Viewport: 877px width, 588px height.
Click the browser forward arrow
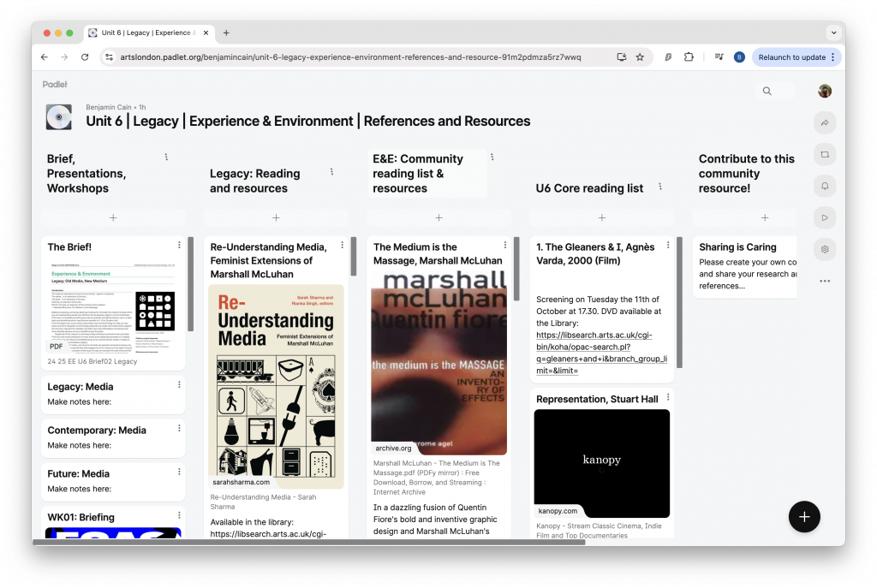(x=64, y=57)
